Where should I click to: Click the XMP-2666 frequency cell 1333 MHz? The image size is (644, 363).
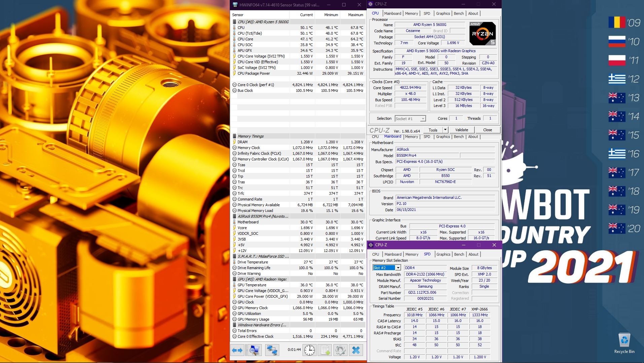(x=480, y=315)
